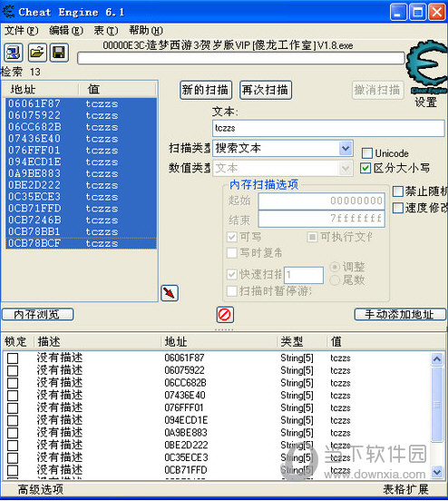Lock the entry at address 076FFF01

pos(13,408)
